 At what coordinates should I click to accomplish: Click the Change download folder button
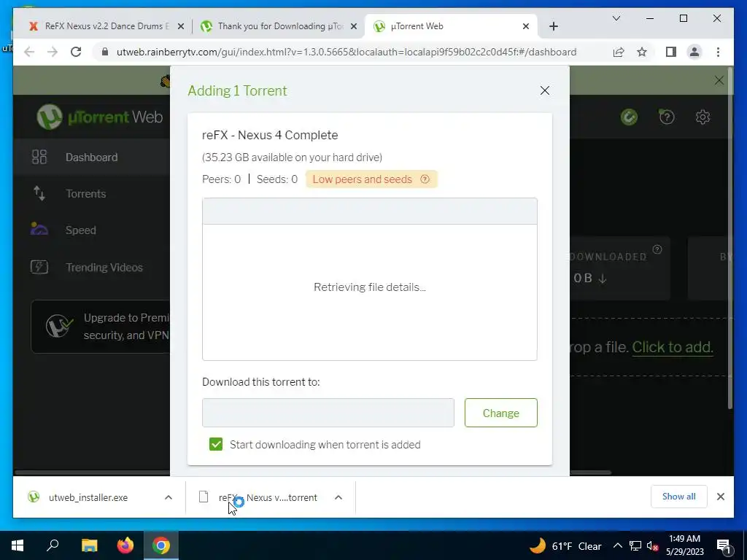(500, 413)
